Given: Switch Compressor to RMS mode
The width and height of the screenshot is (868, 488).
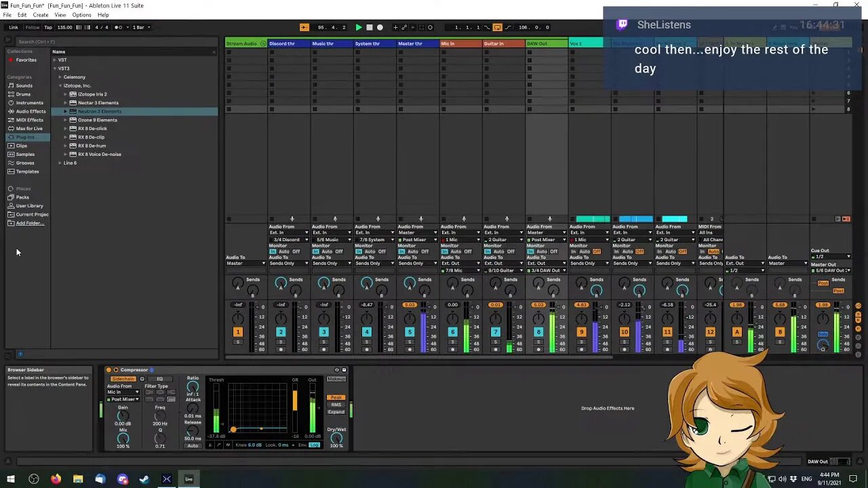Looking at the screenshot, I should coord(336,405).
